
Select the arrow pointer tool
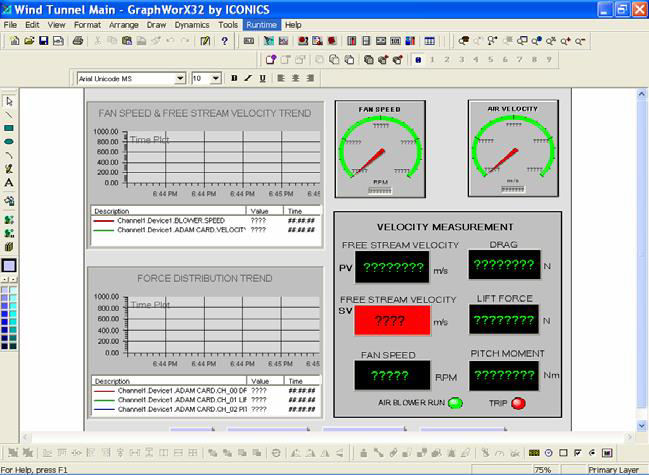(x=9, y=101)
